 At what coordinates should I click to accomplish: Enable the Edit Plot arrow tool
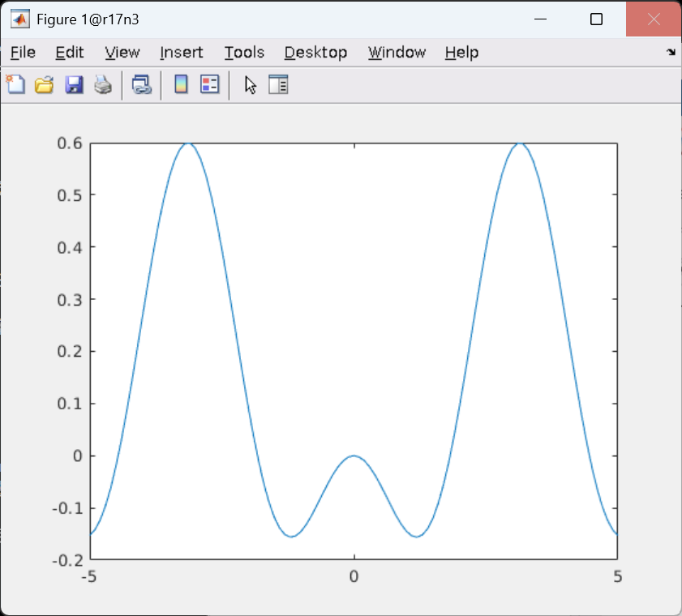[250, 84]
